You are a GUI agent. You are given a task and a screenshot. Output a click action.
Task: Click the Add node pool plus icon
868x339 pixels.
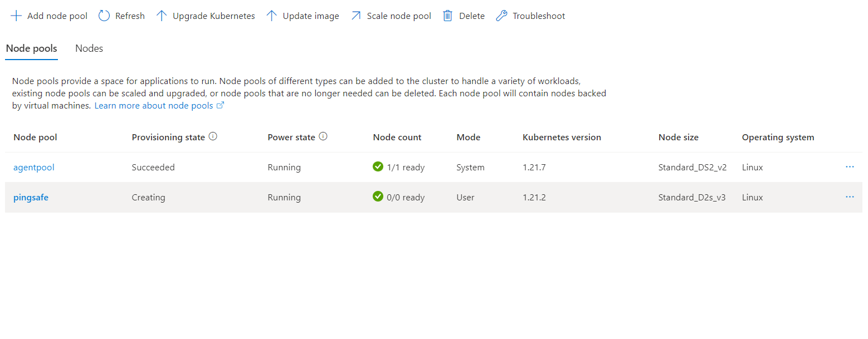16,16
